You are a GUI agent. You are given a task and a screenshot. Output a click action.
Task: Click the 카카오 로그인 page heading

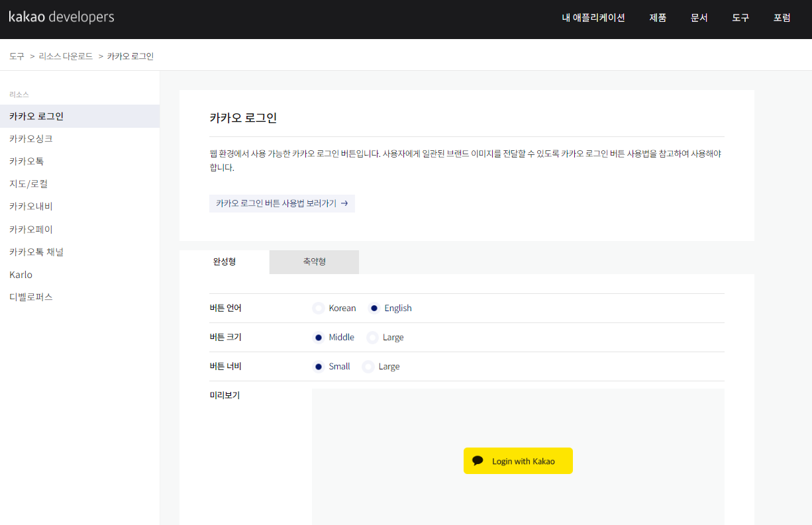[x=243, y=118]
